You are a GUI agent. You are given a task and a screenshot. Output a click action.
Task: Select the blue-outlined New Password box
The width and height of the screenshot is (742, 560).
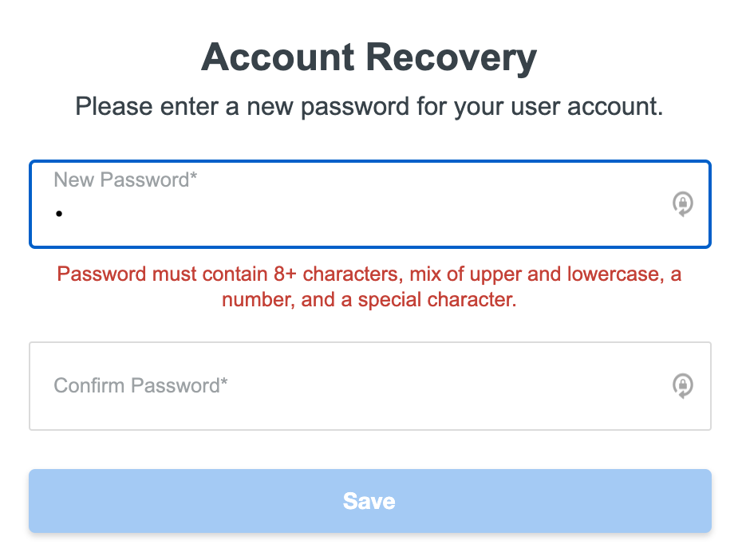370,204
